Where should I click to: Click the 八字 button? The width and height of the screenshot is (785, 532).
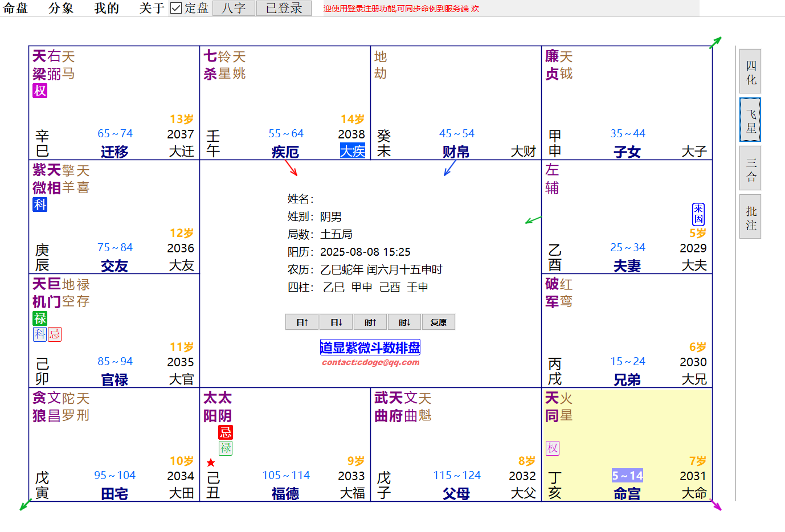(234, 8)
